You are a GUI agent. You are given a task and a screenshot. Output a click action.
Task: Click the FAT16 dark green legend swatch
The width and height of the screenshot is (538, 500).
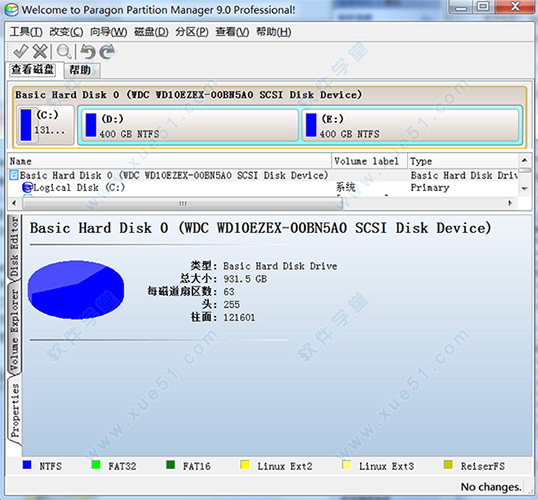[x=171, y=465]
